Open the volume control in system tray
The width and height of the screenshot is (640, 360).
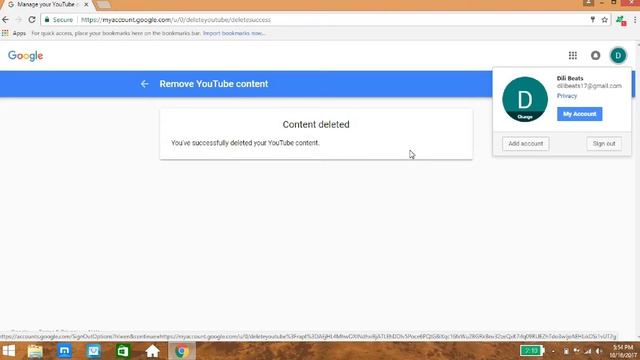tap(599, 351)
